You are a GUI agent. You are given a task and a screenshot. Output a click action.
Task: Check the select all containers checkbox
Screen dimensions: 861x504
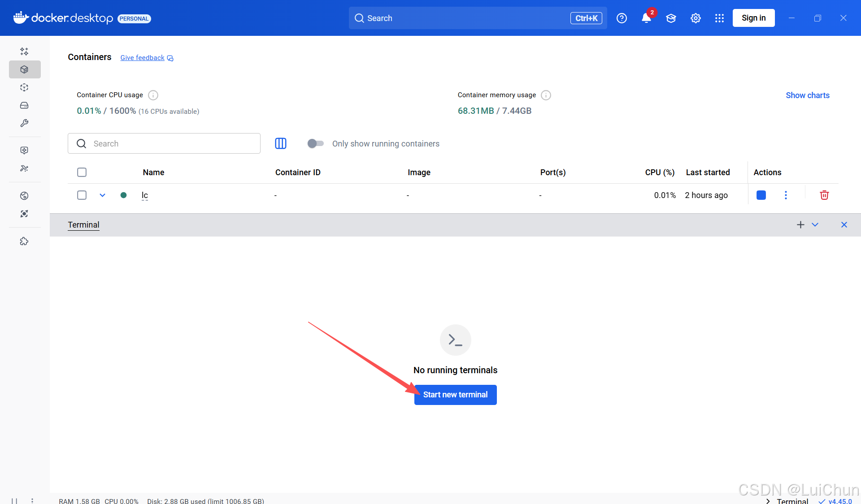coord(82,172)
